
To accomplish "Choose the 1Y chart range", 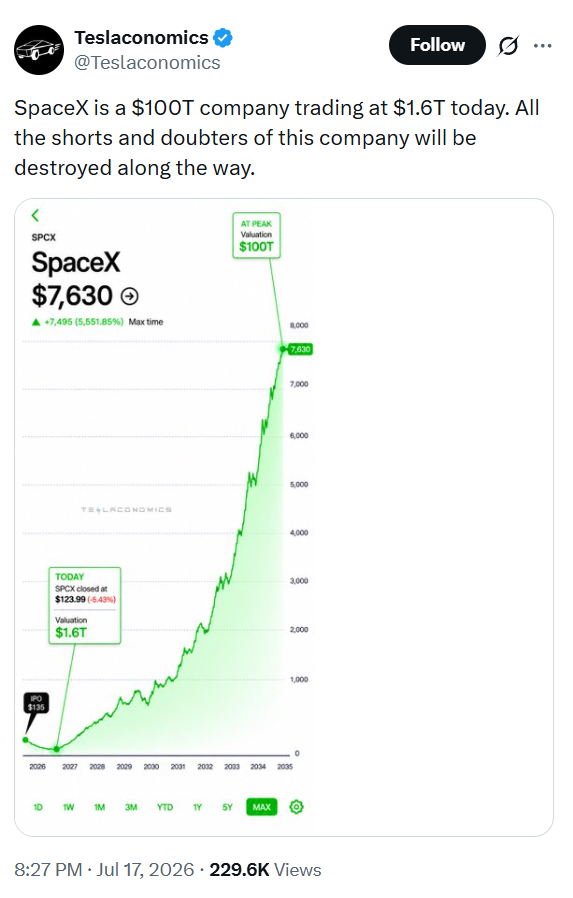I will click(197, 807).
